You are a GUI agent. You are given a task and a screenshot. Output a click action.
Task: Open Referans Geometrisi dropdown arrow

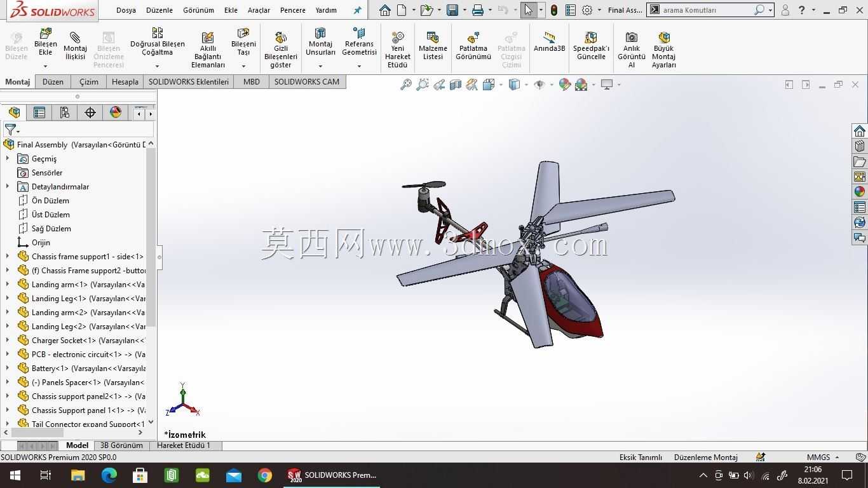tap(359, 66)
